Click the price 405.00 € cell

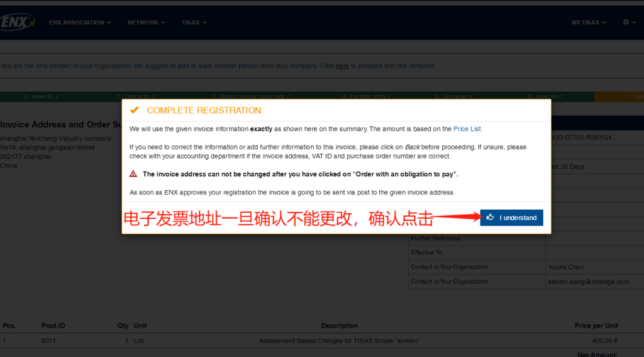pyautogui.click(x=605, y=340)
